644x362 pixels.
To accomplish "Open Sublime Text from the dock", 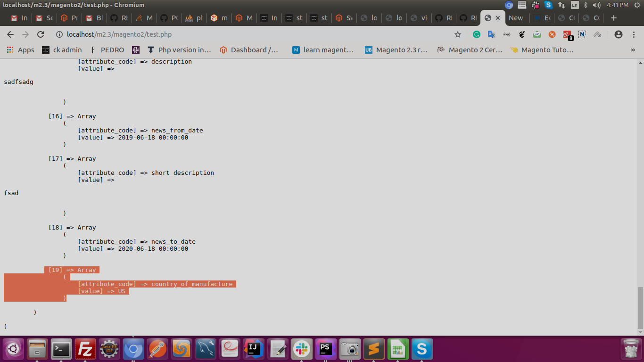I will click(373, 349).
